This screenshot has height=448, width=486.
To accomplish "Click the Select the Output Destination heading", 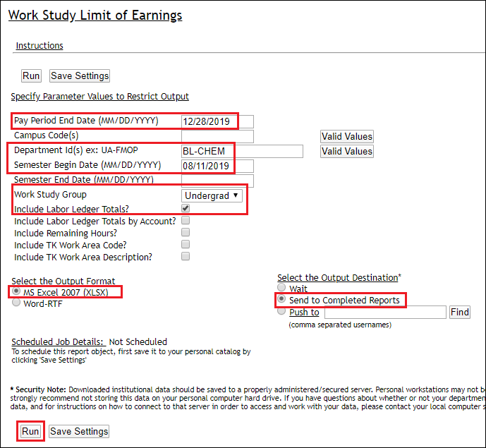I will click(x=338, y=277).
